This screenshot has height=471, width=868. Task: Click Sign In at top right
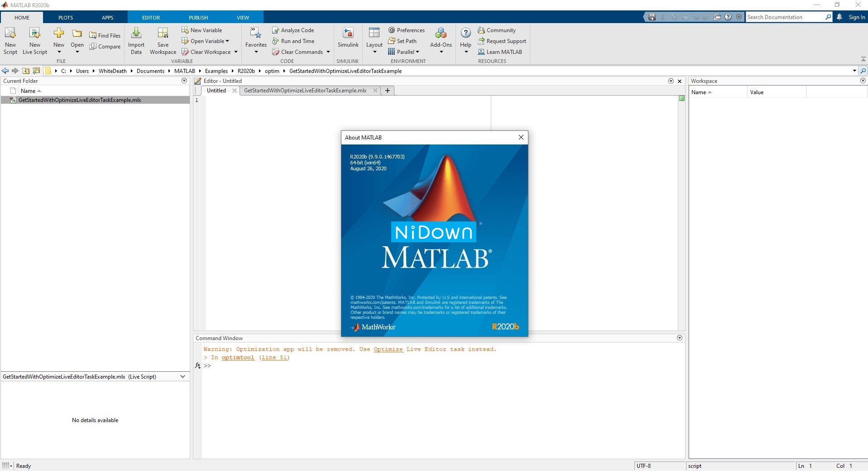(x=856, y=17)
